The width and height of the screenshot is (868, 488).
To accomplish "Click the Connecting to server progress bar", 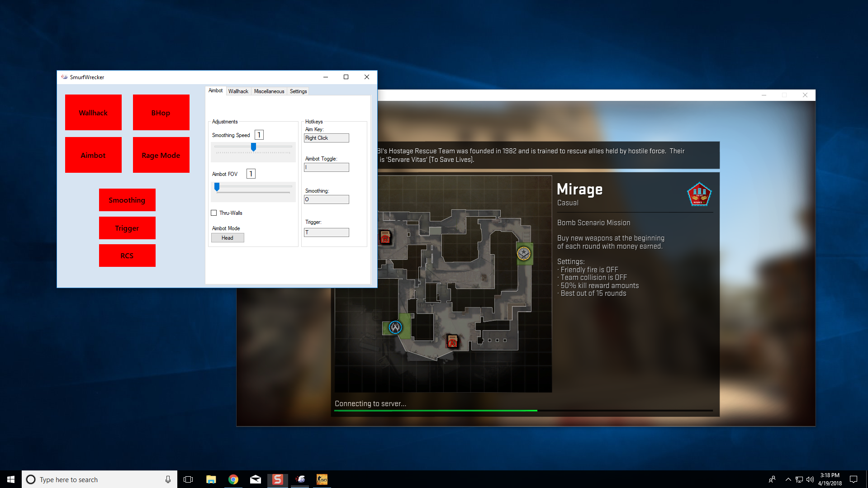I will pyautogui.click(x=523, y=410).
